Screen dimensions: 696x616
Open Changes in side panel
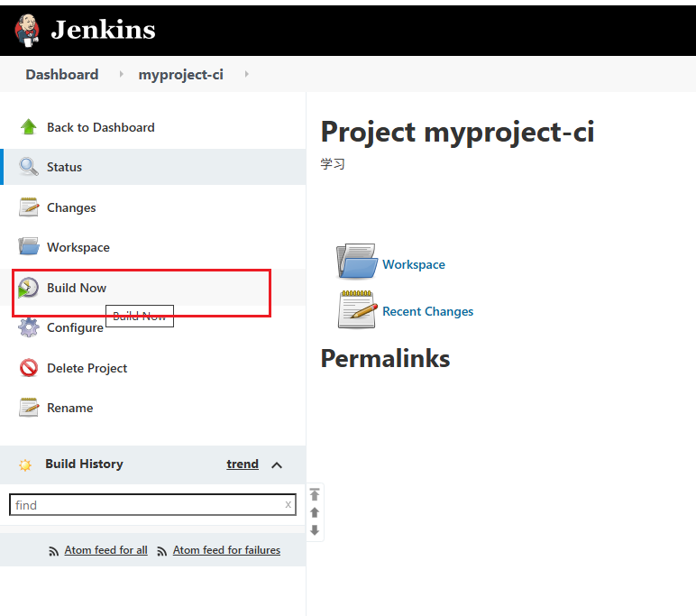pyautogui.click(x=71, y=207)
